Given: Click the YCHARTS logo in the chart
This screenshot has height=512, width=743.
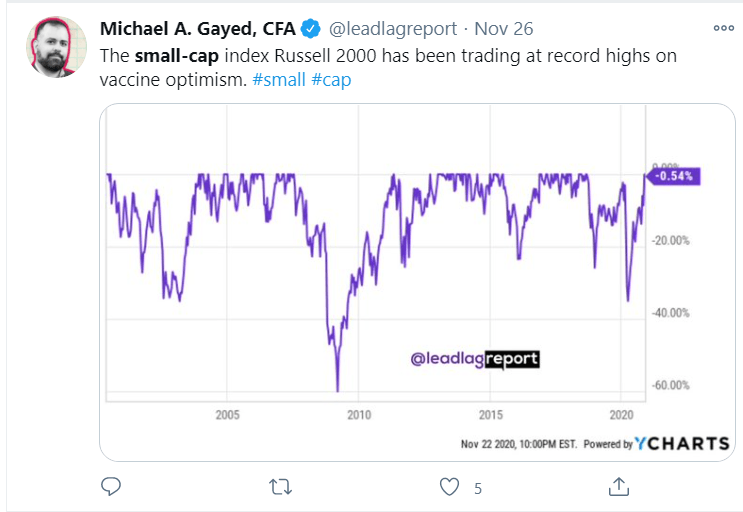Looking at the screenshot, I should 682,443.
